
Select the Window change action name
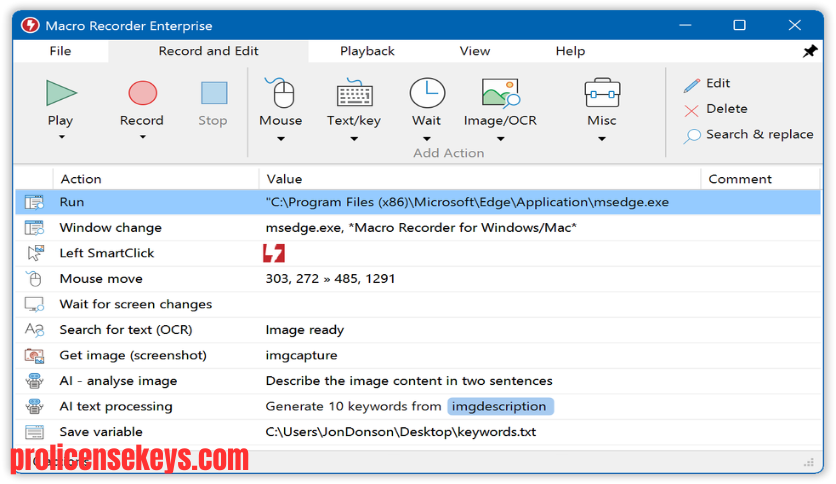(110, 228)
